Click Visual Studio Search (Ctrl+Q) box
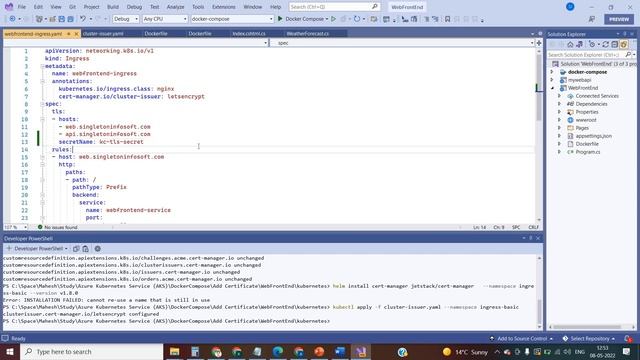Viewport: 640px width, 360px height. click(334, 7)
